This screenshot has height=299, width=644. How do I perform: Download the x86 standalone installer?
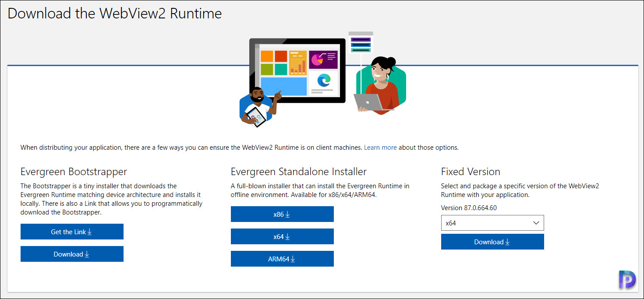[282, 214]
